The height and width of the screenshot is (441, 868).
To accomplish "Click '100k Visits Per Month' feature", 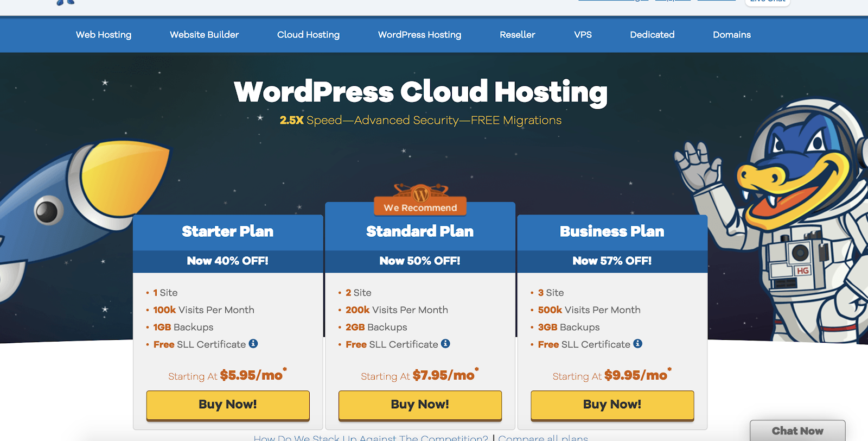I will pos(203,310).
